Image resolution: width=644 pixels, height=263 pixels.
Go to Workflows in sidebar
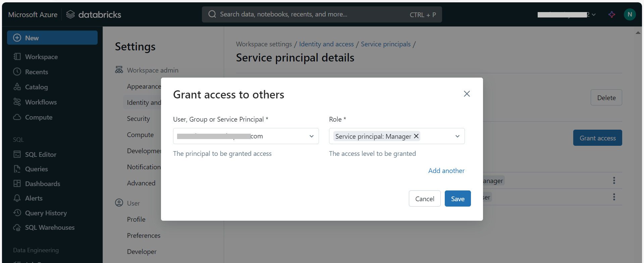(41, 102)
